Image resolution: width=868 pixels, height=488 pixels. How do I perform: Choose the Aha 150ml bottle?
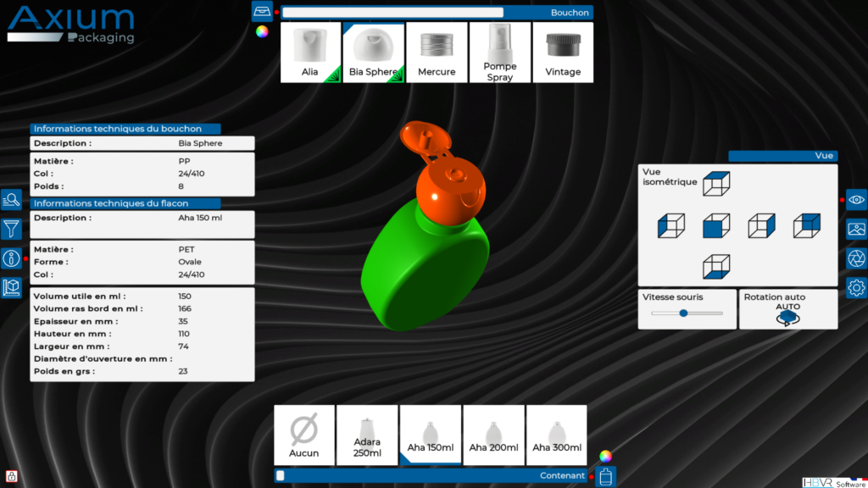[430, 435]
